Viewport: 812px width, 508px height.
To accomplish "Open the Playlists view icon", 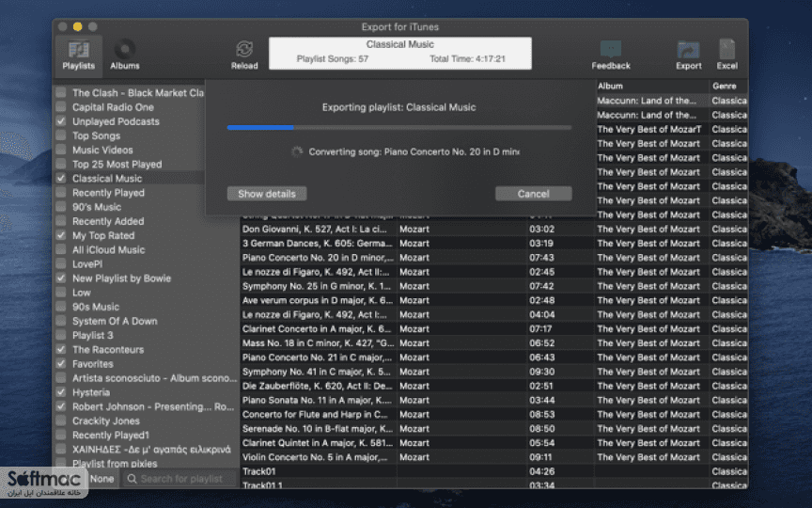I will [79, 56].
